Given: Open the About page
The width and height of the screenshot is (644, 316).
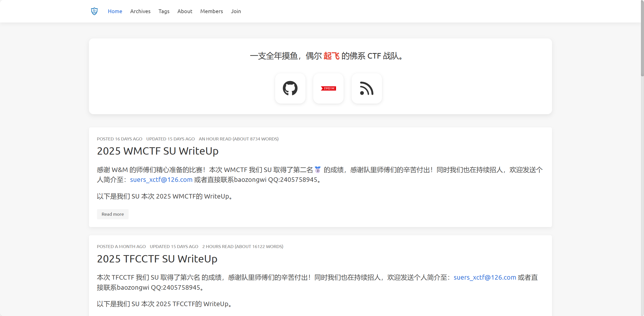Looking at the screenshot, I should 185,11.
